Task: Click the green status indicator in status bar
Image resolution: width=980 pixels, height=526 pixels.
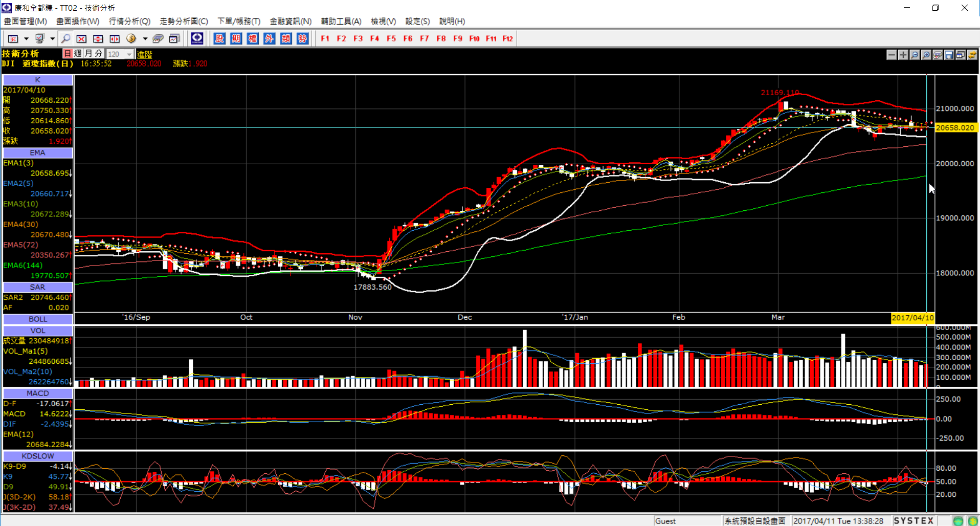Action: (x=959, y=521)
